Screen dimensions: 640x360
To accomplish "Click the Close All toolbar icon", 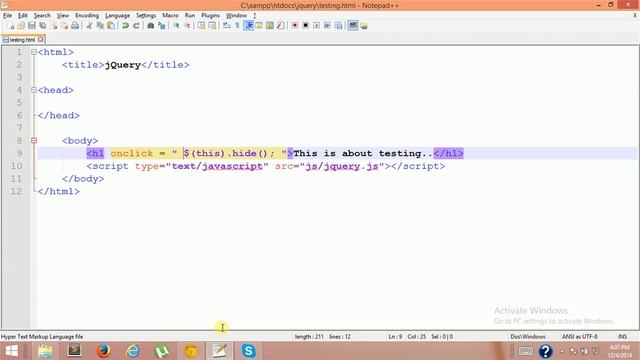I will pos(64,26).
